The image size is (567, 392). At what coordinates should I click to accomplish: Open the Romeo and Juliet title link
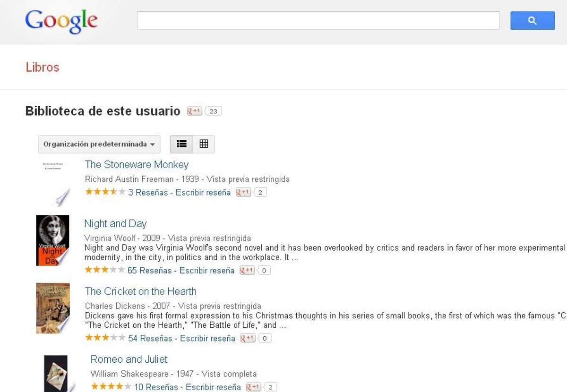pyautogui.click(x=129, y=359)
